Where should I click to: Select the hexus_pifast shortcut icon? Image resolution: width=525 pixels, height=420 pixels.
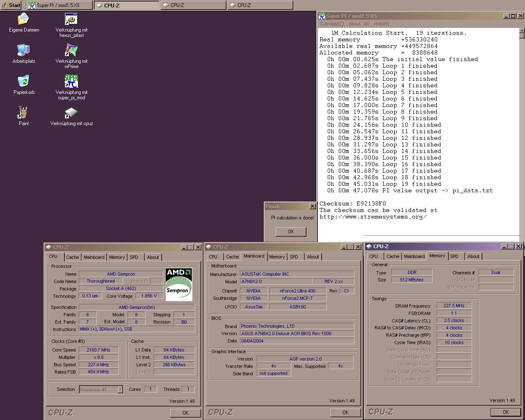tap(71, 19)
